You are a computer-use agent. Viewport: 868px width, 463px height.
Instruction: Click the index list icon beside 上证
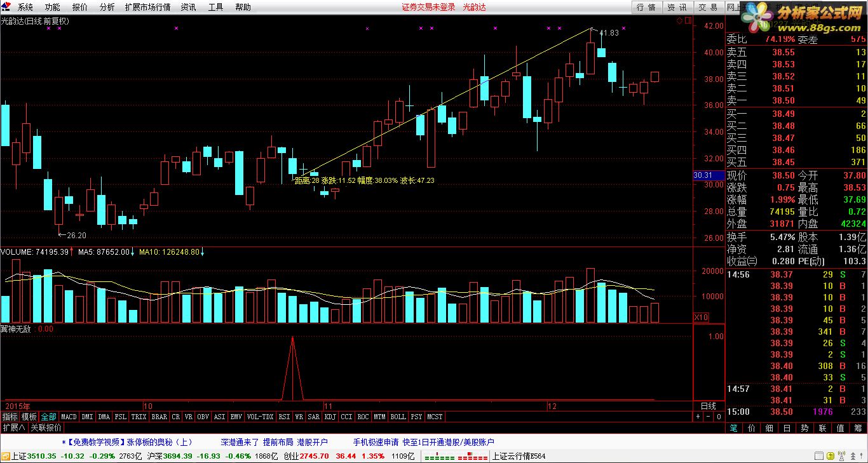coord(6,456)
